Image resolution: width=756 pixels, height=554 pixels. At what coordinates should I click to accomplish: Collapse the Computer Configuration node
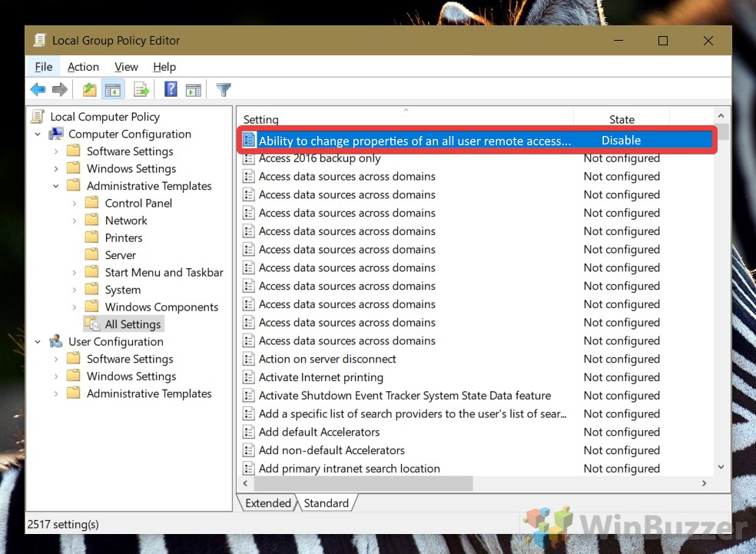38,134
